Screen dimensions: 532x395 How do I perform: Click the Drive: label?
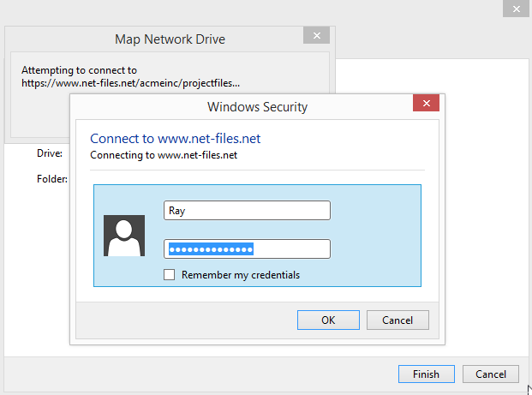tap(50, 153)
